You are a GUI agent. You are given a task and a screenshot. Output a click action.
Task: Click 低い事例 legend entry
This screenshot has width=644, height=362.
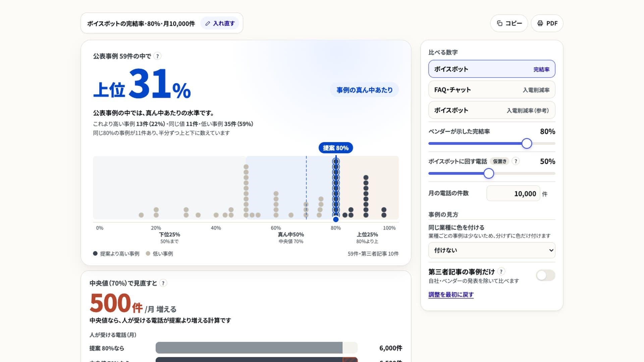point(159,254)
